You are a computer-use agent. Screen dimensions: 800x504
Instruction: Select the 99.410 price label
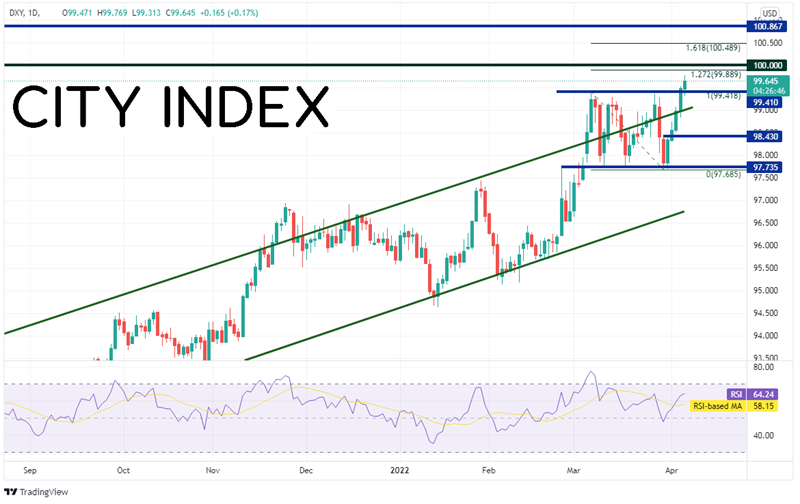click(764, 103)
